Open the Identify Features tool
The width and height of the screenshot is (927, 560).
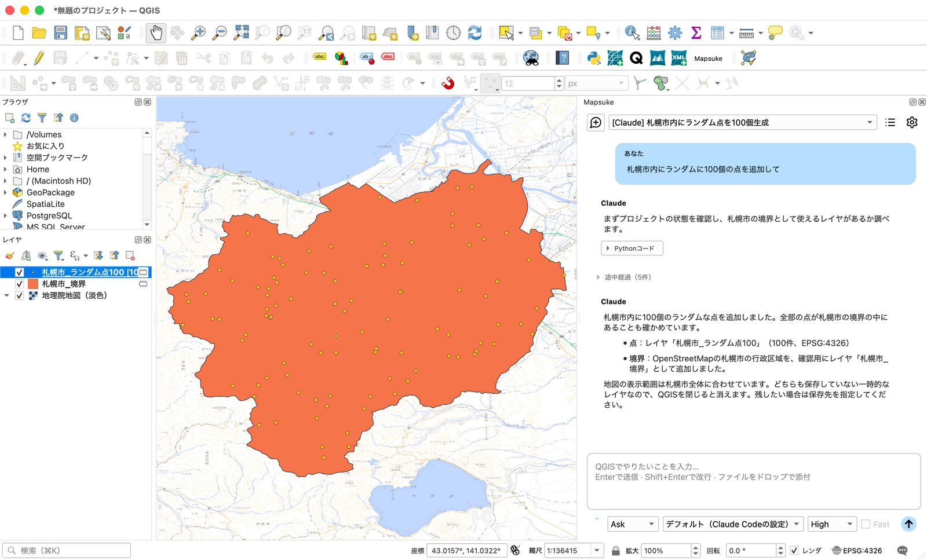pyautogui.click(x=632, y=33)
